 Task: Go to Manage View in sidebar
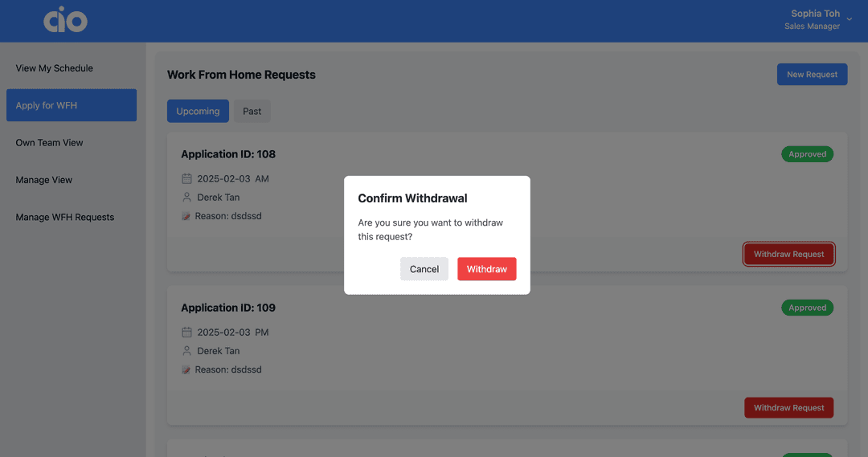(x=72, y=180)
